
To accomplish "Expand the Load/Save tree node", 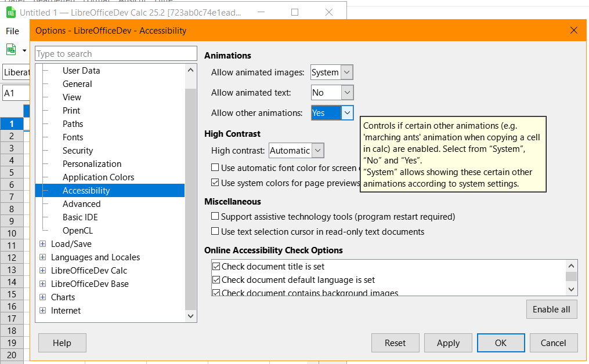I will pyautogui.click(x=43, y=244).
